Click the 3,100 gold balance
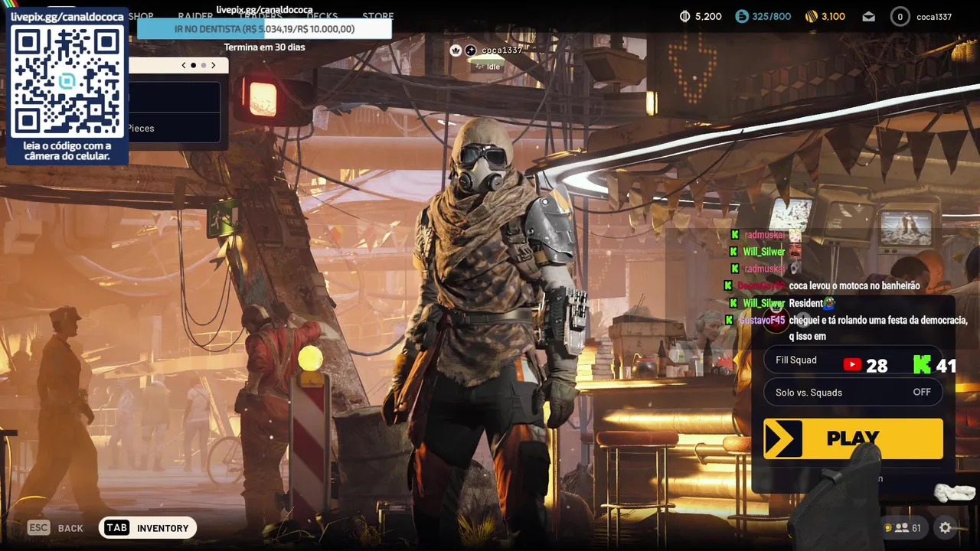This screenshot has height=551, width=980. tap(833, 16)
